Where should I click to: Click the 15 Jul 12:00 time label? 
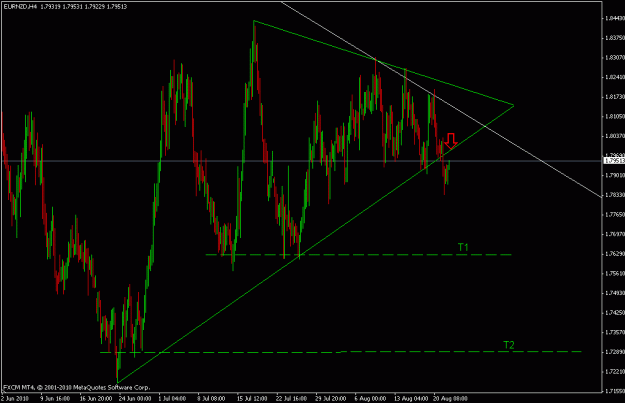coord(252,398)
